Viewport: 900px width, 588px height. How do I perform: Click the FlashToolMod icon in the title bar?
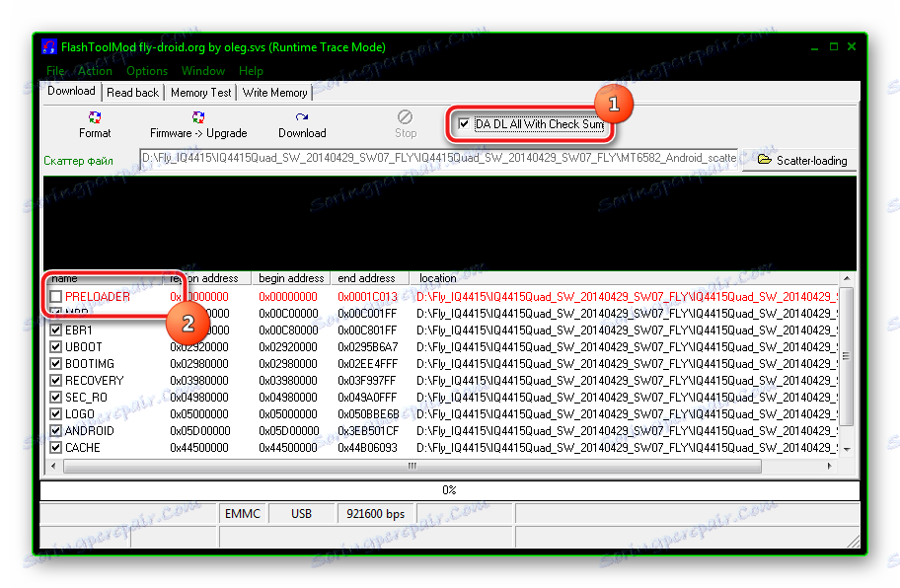48,46
